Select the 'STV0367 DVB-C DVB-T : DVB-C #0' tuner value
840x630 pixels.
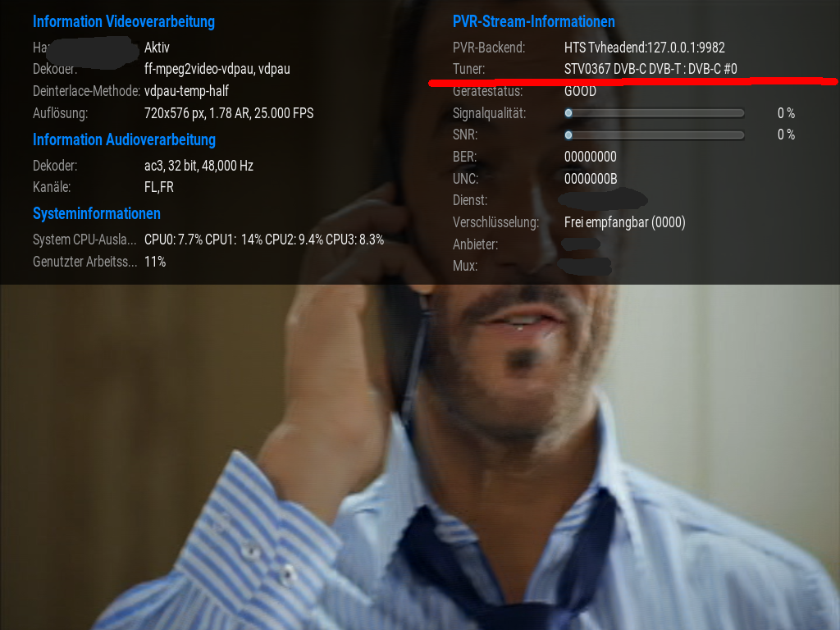coord(651,69)
